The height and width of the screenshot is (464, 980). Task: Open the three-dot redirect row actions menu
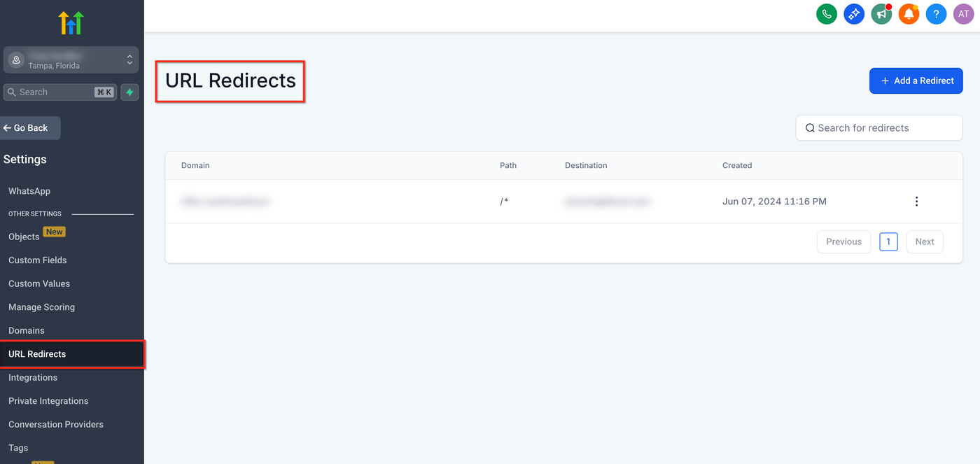(x=916, y=202)
